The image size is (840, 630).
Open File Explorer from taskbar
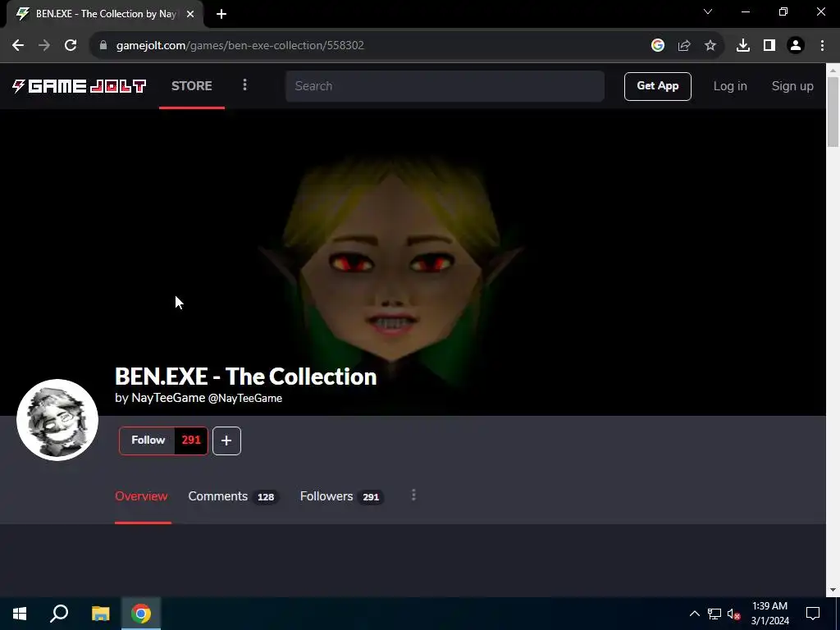click(x=100, y=614)
